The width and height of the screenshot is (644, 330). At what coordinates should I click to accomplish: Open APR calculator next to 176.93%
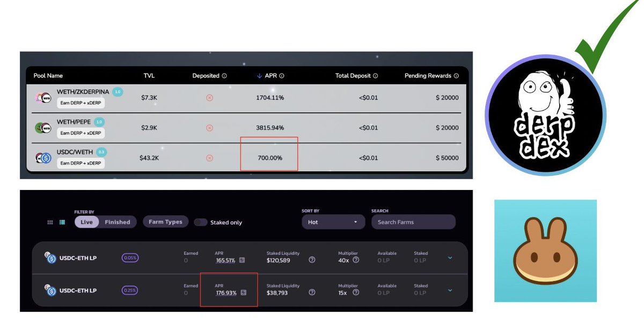244,293
